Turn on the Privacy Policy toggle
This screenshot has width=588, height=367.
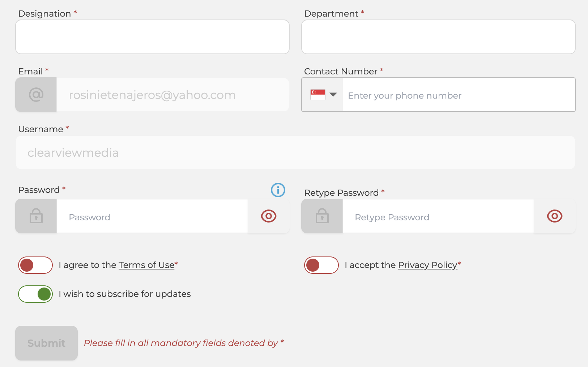click(x=321, y=265)
